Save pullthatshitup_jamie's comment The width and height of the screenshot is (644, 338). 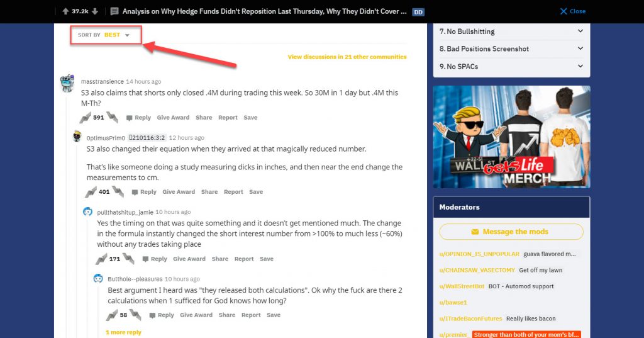[x=267, y=259]
